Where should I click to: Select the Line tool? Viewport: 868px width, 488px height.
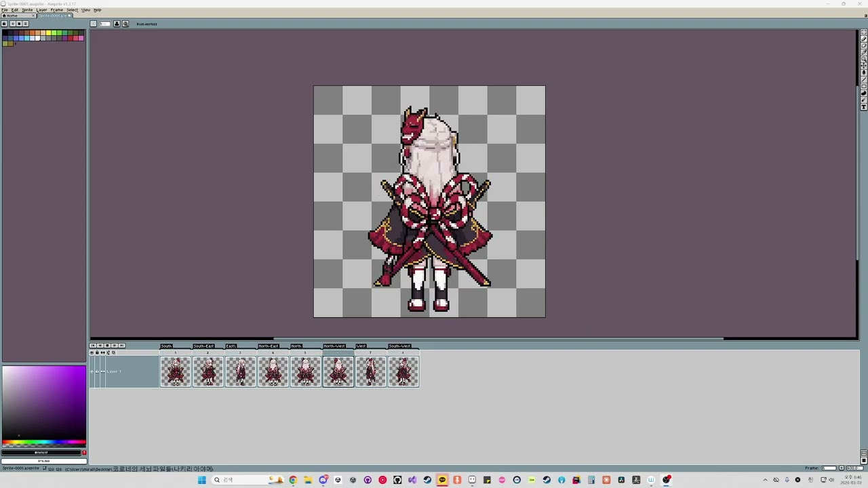tap(864, 79)
